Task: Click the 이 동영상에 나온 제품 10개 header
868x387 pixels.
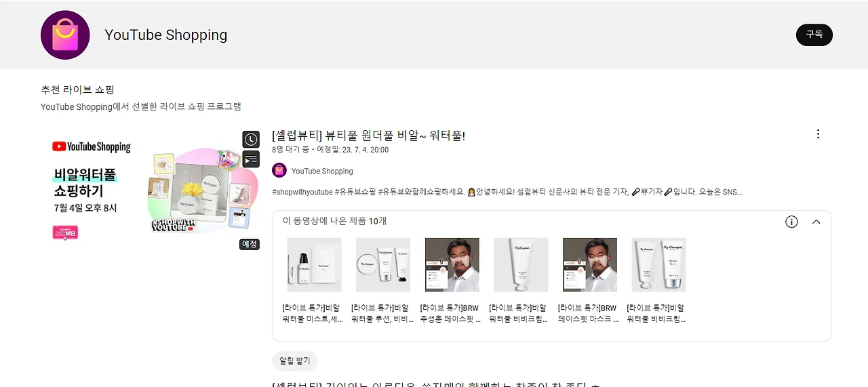Action: (335, 221)
